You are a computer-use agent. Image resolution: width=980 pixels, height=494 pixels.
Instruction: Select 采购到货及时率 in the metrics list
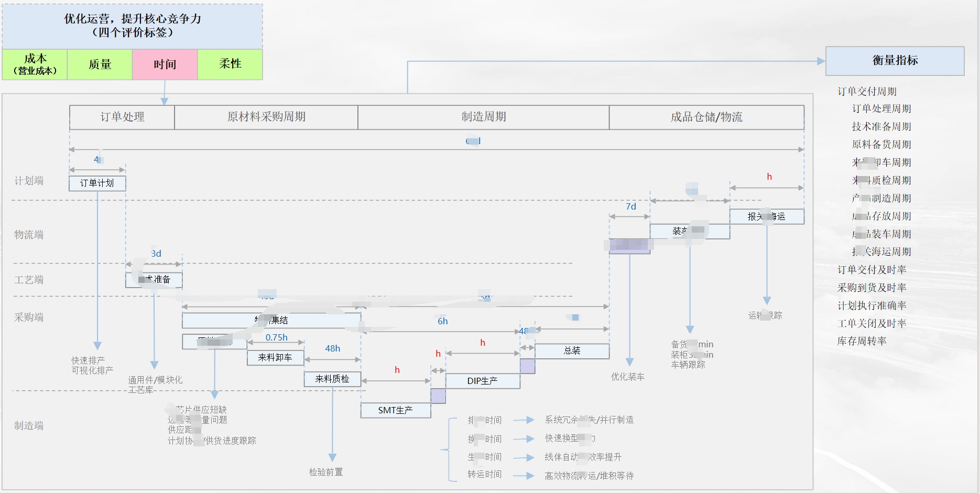tap(872, 288)
